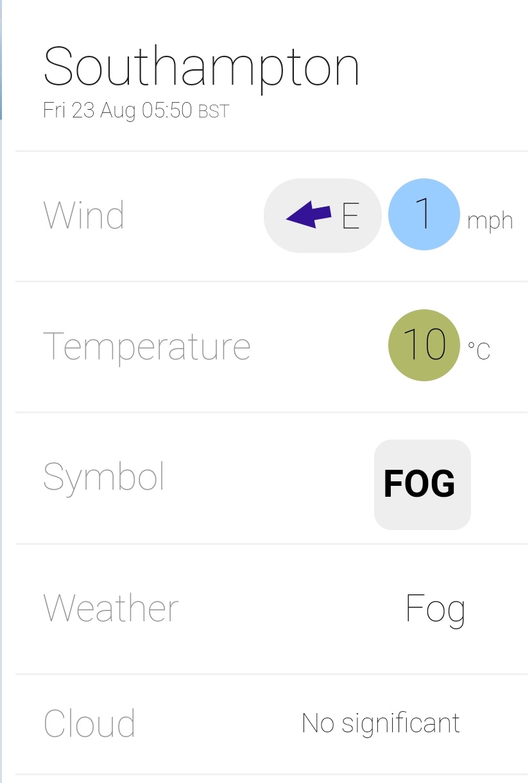Screen dimensions: 532x783
Task: Tap the green temperature 10 circle
Action: point(424,345)
